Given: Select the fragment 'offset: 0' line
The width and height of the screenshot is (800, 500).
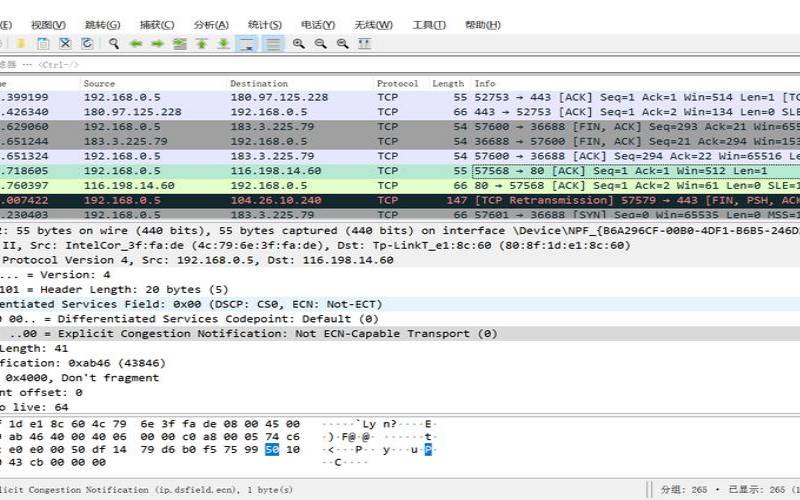Looking at the screenshot, I should tap(400, 393).
